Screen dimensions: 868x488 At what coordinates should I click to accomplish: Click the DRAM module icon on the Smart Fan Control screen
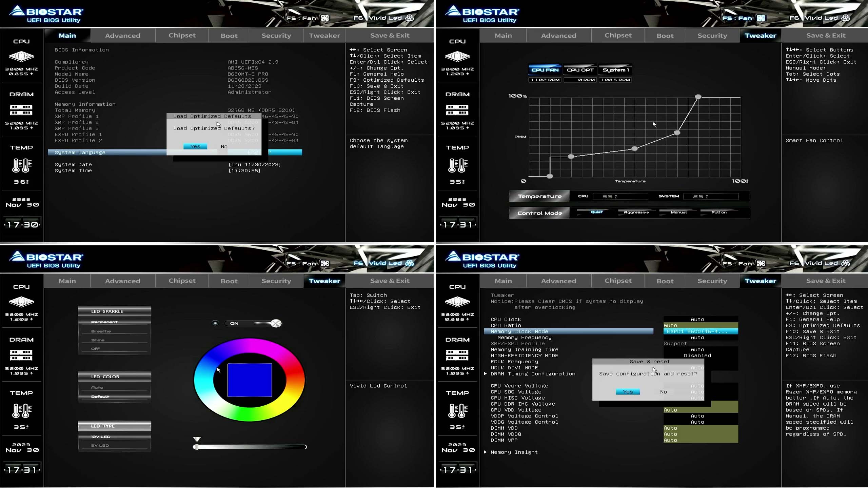tap(457, 110)
